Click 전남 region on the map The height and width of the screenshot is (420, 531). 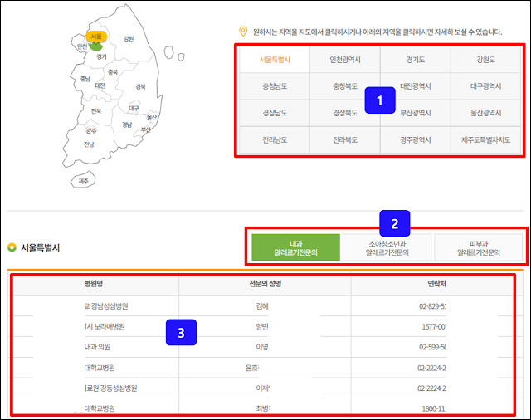click(89, 144)
